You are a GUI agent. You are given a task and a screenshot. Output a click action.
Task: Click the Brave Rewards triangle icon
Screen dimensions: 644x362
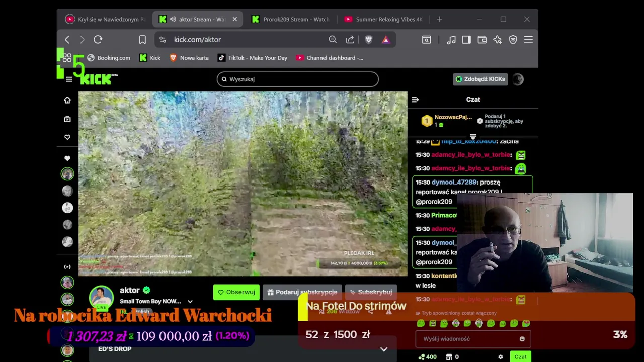[386, 39]
